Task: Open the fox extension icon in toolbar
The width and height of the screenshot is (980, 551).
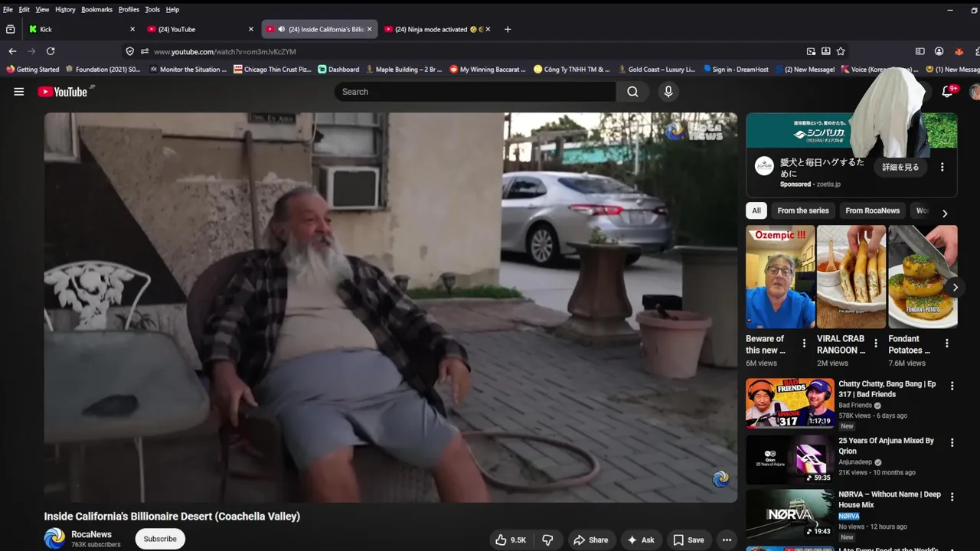Action: click(959, 51)
